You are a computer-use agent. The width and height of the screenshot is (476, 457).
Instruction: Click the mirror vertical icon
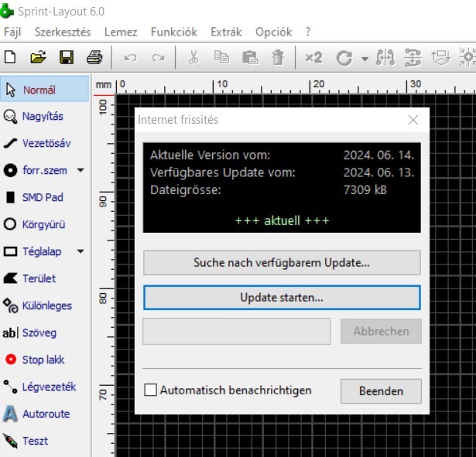click(413, 57)
